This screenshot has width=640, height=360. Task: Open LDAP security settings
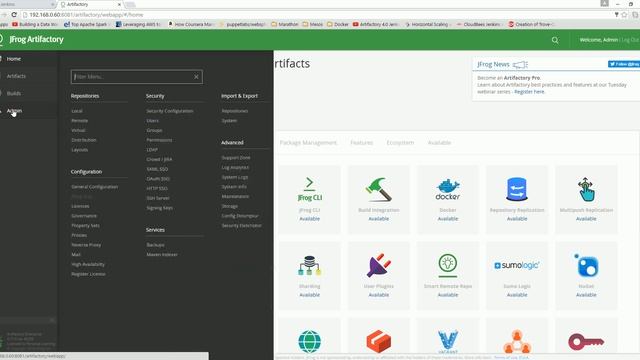[152, 150]
